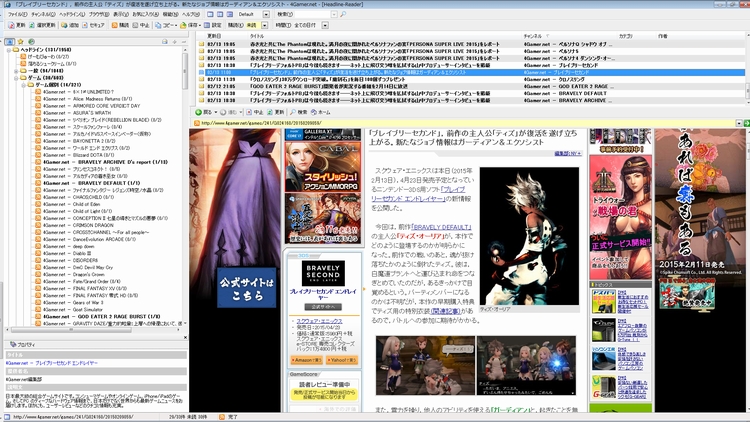Open the 戻る history dropdown arrow
This screenshot has width=750, height=422.
point(216,112)
